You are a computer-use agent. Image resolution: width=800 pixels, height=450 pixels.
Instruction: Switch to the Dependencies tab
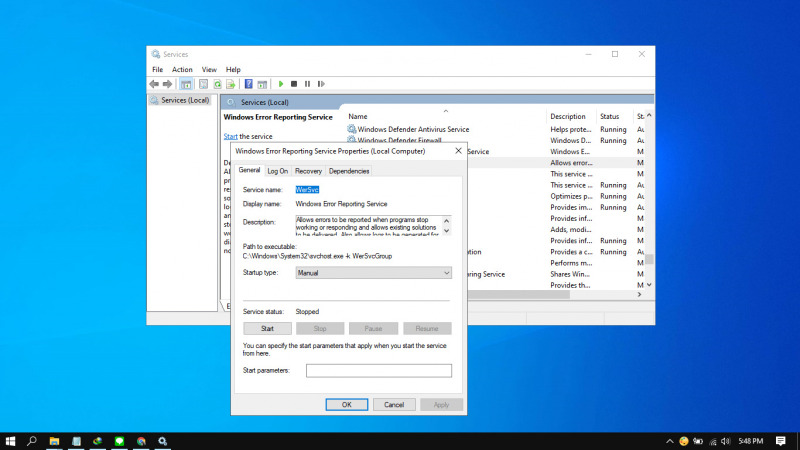coord(349,171)
